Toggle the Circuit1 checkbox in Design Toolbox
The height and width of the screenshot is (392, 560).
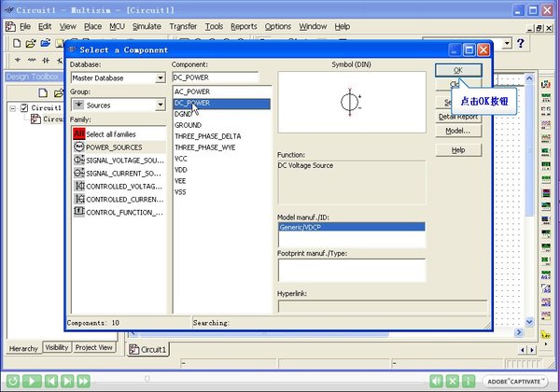pyautogui.click(x=24, y=107)
